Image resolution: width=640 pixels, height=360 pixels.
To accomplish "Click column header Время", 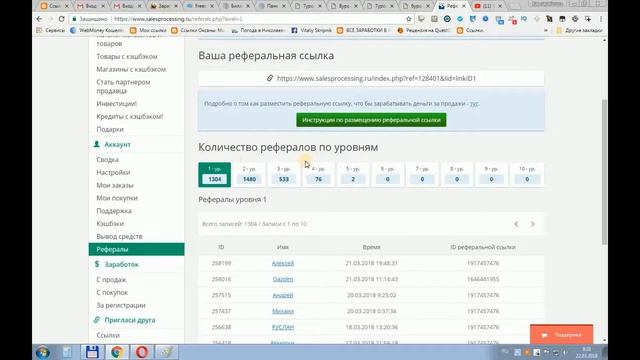I will [371, 247].
